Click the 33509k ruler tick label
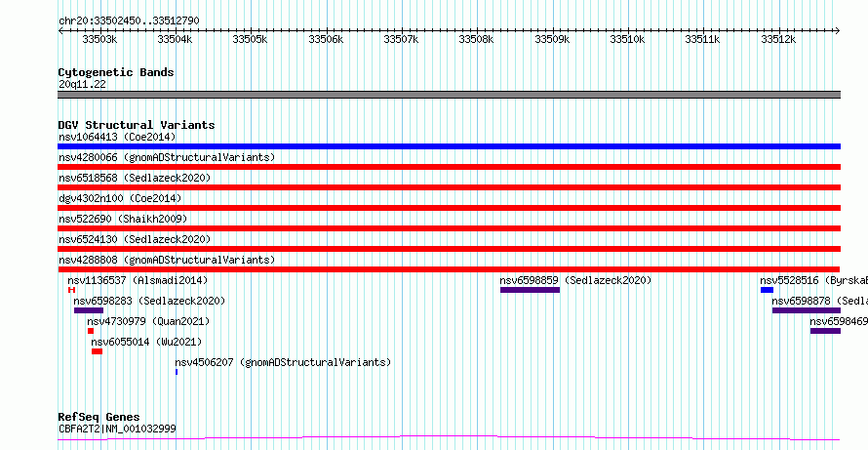The width and height of the screenshot is (868, 450). point(552,39)
